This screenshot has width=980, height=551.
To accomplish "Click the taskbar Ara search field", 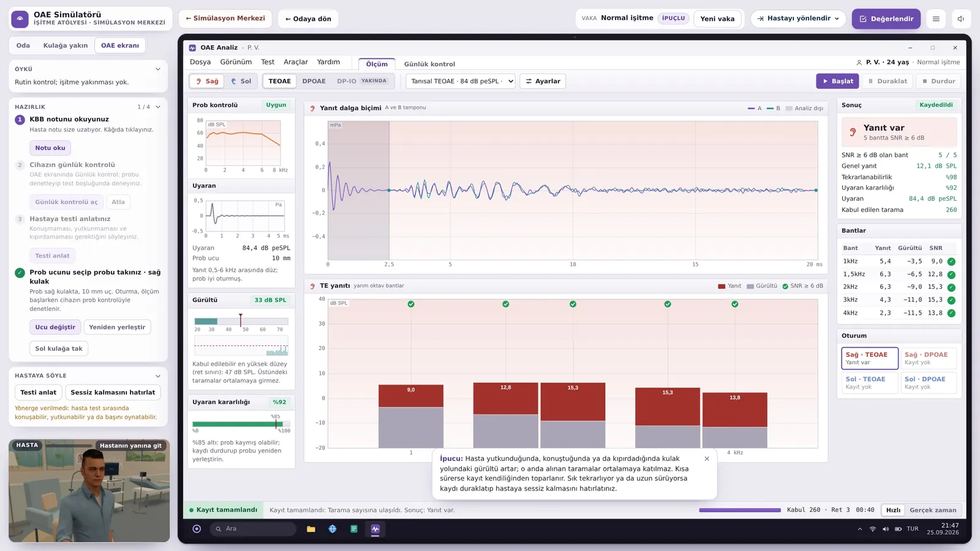I will tap(253, 529).
